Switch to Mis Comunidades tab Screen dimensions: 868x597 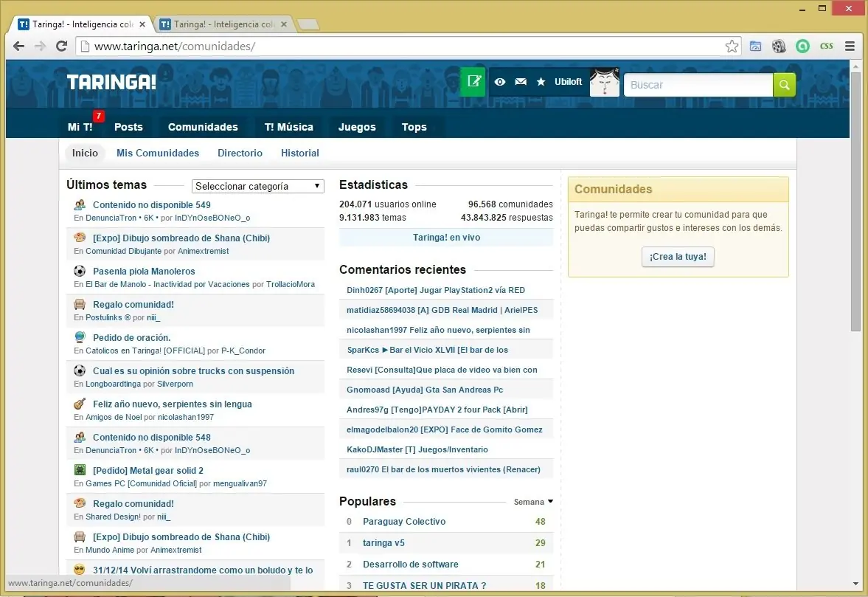(158, 153)
